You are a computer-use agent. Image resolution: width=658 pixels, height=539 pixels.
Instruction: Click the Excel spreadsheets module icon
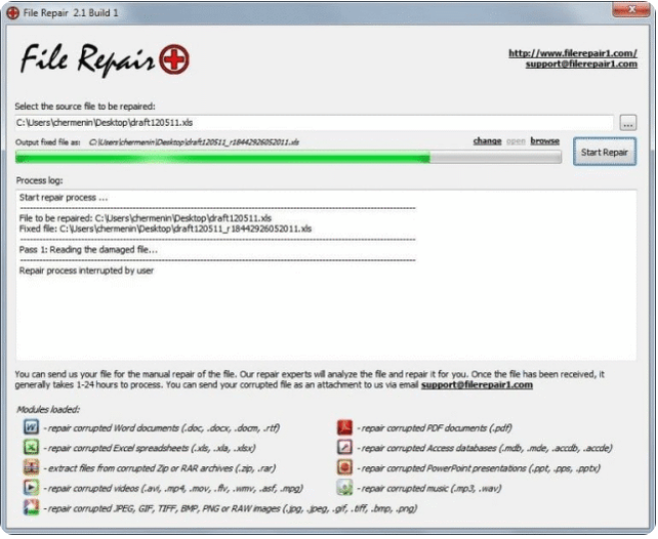coord(31,447)
